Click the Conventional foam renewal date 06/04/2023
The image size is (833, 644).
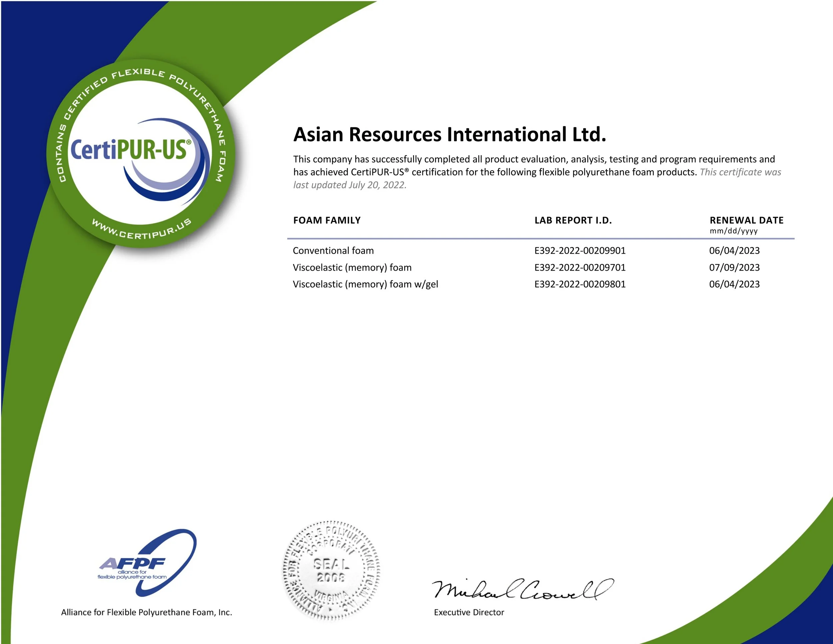(x=734, y=251)
